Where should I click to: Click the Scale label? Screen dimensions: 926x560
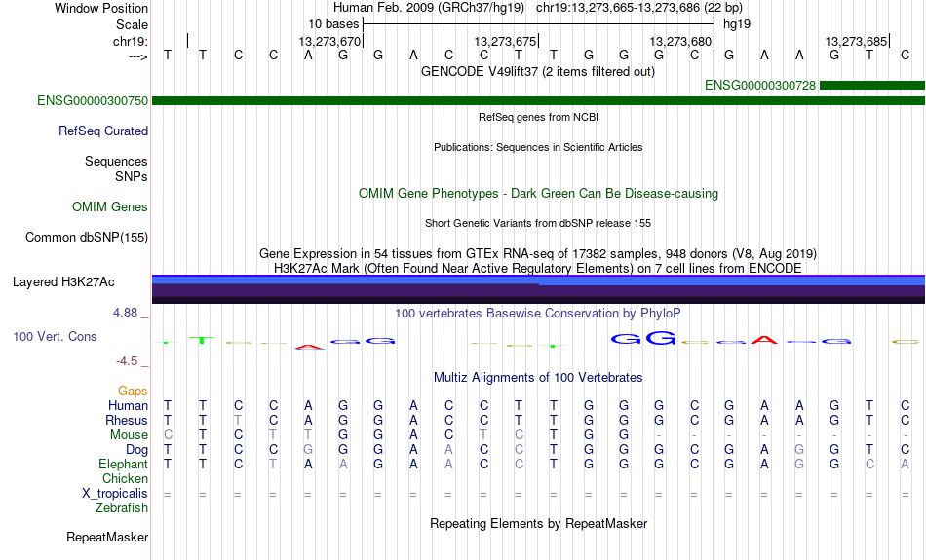click(x=132, y=24)
